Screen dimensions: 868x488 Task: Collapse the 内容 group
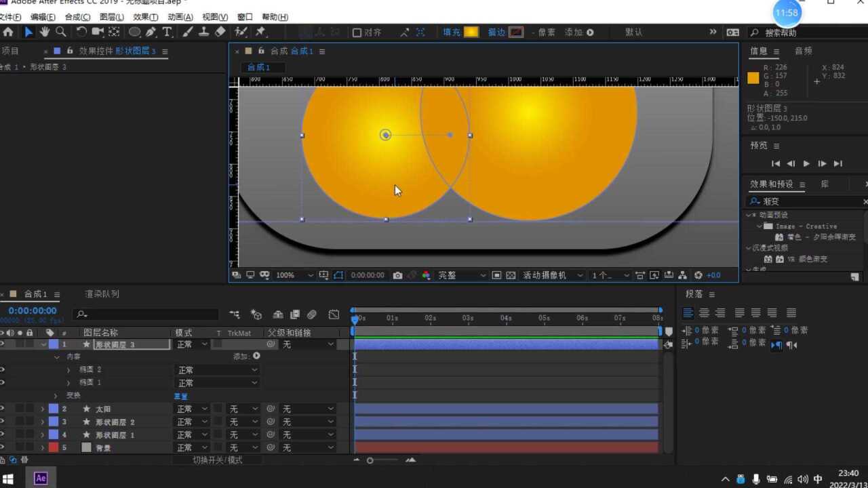click(x=57, y=357)
